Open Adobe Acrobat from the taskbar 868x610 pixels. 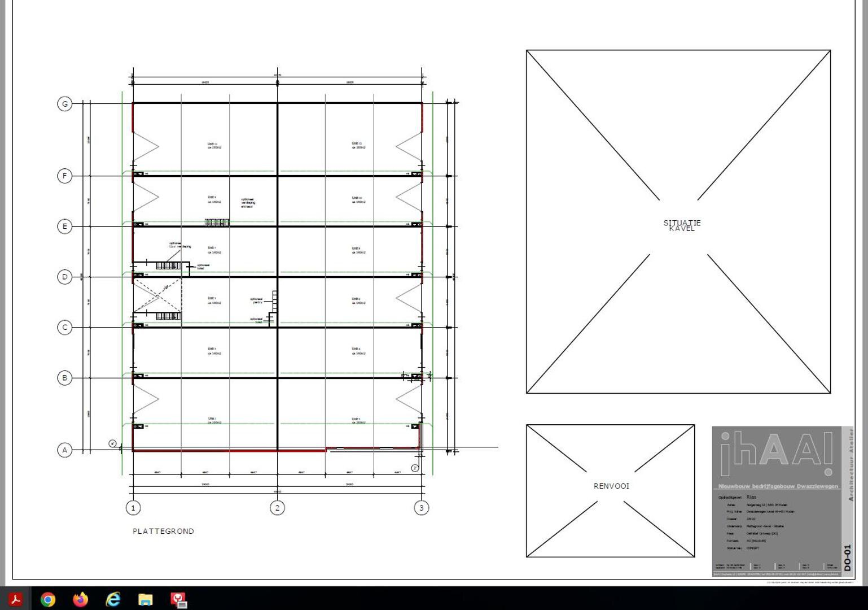tap(15, 599)
